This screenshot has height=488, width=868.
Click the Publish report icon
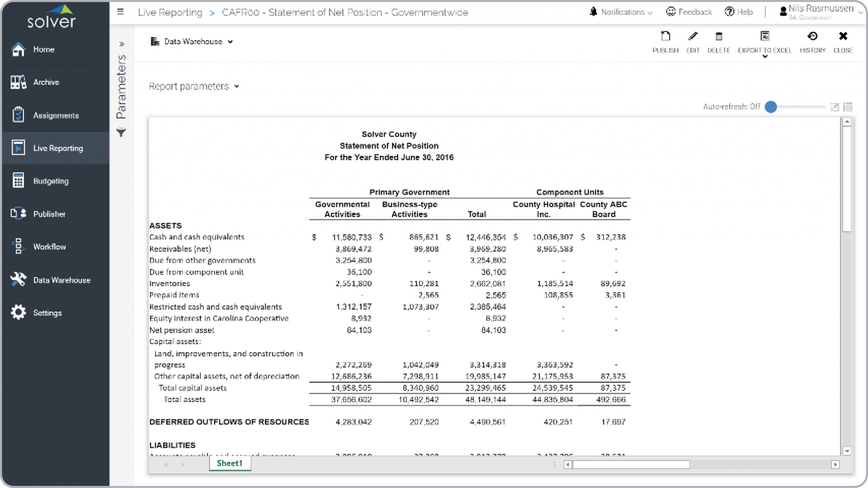coord(665,37)
